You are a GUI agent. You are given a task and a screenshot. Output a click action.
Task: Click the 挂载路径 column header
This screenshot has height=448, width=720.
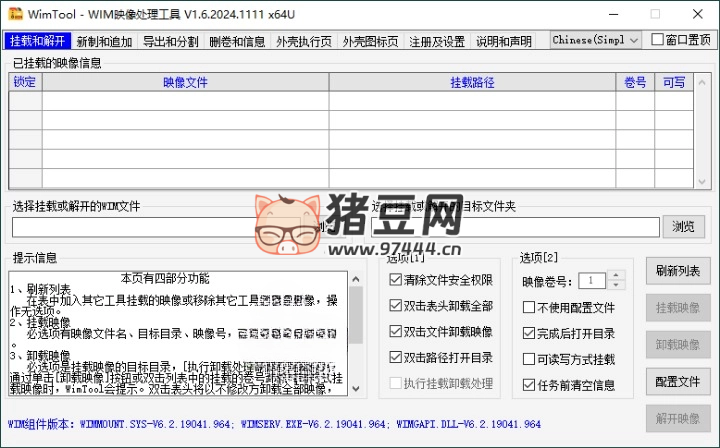(x=472, y=82)
